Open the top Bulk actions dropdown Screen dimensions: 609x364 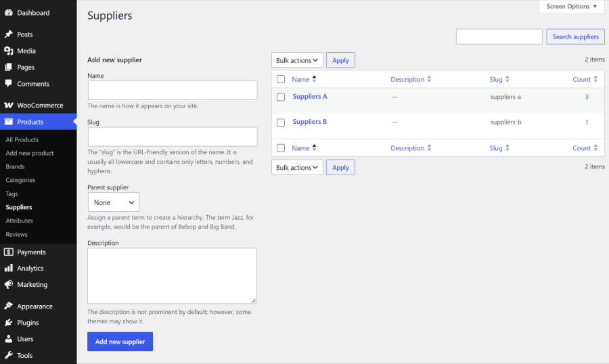coord(297,60)
